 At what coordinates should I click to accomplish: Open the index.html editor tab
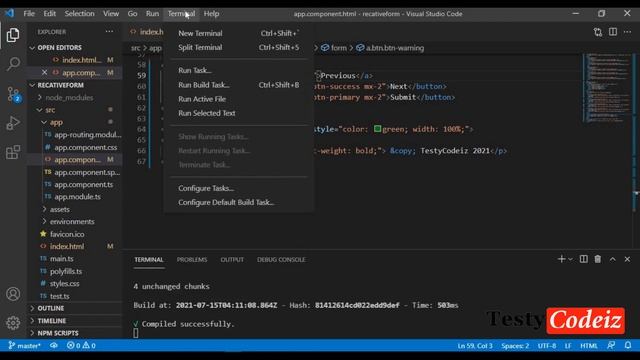point(146,32)
